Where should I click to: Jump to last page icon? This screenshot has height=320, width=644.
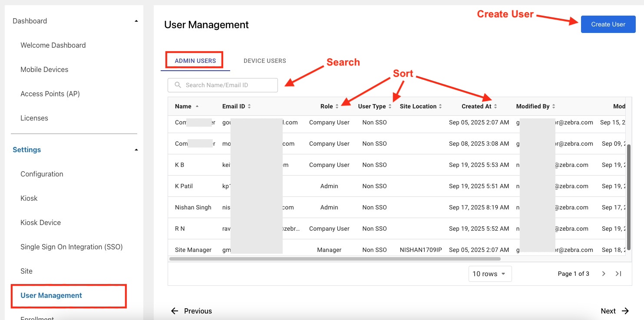[x=618, y=274]
